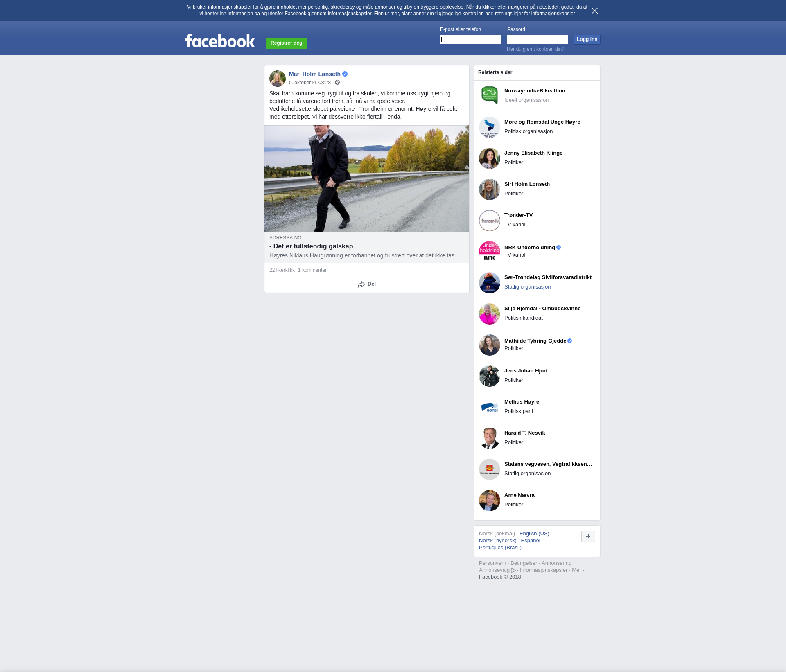Focus the Passord input field
The width and height of the screenshot is (786, 672).
coord(537,40)
